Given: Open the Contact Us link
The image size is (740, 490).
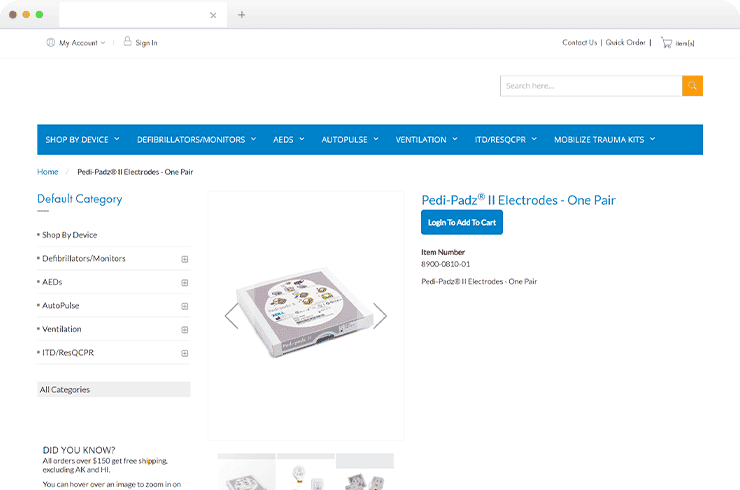Looking at the screenshot, I should 580,42.
